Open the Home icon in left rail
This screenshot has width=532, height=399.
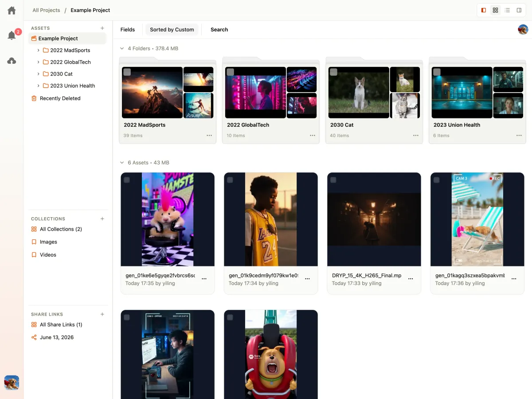pyautogui.click(x=12, y=10)
